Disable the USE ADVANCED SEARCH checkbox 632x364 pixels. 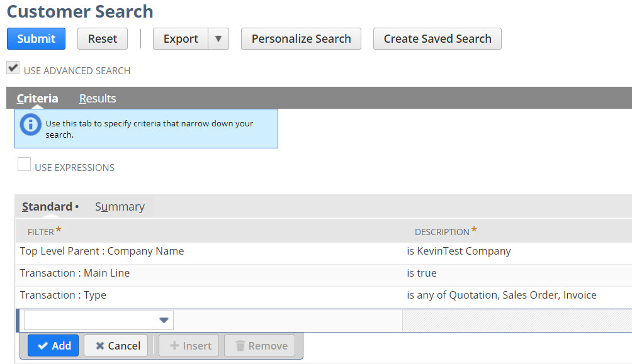click(13, 67)
